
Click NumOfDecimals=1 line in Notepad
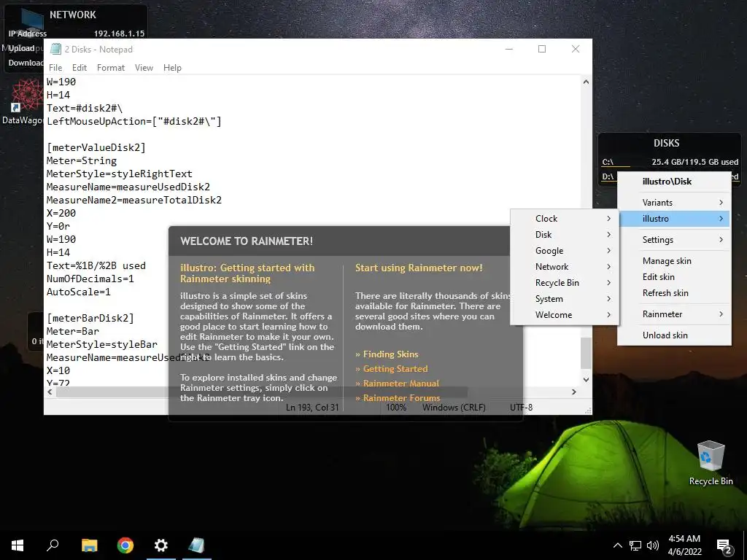[x=90, y=279]
